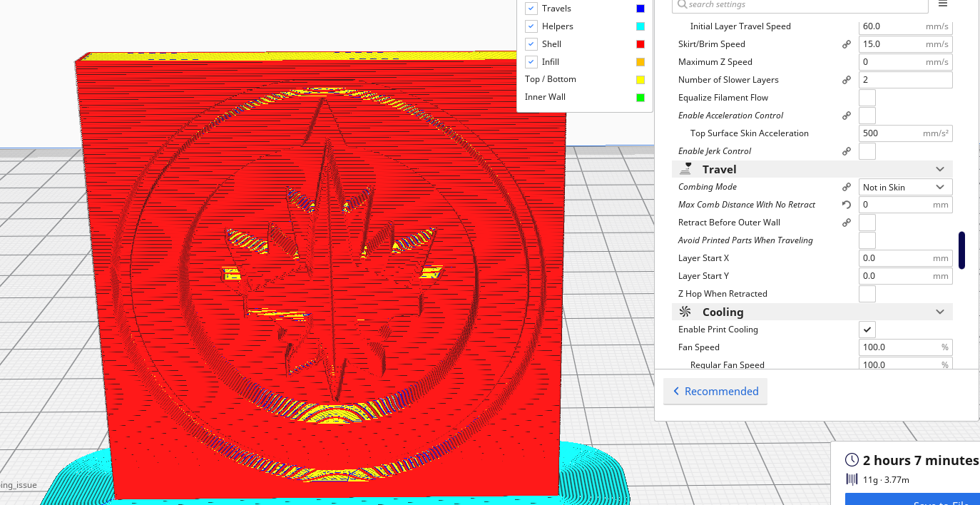Click the 'Top / Bottom' legend label
Image resolution: width=980 pixels, height=505 pixels.
click(550, 79)
